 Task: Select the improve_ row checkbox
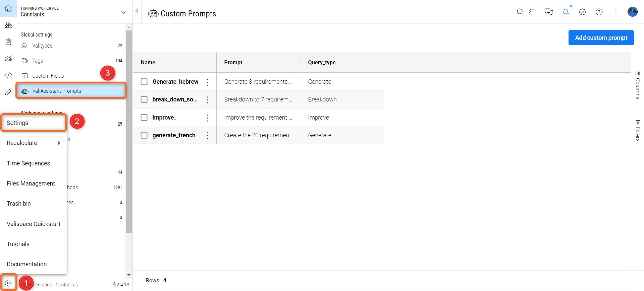144,118
